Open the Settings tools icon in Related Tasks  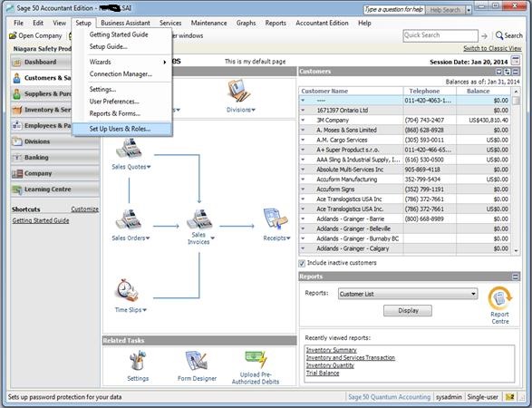138,361
